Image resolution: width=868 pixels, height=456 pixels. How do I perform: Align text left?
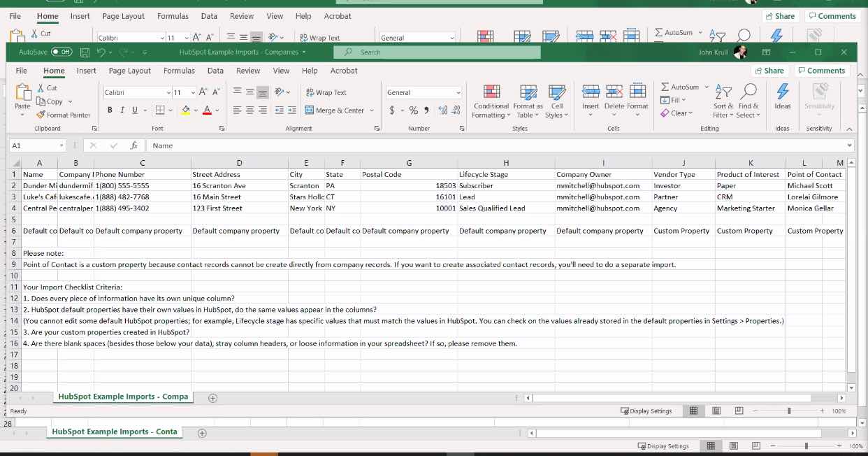238,111
